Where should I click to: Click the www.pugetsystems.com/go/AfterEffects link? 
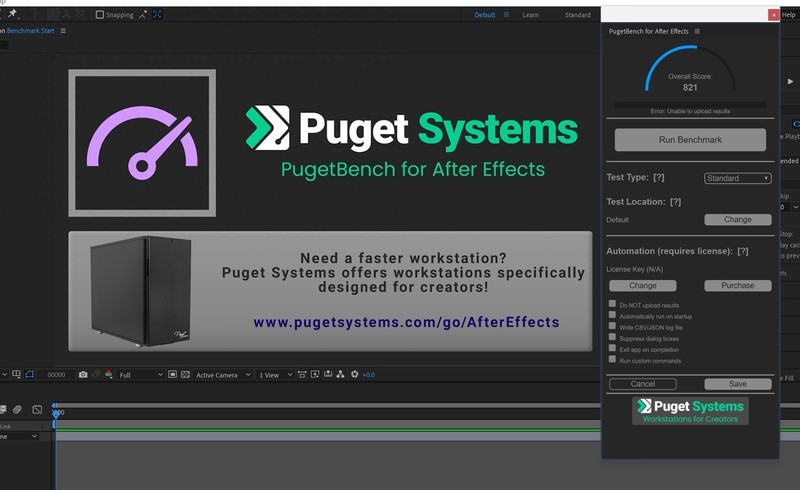coord(406,322)
